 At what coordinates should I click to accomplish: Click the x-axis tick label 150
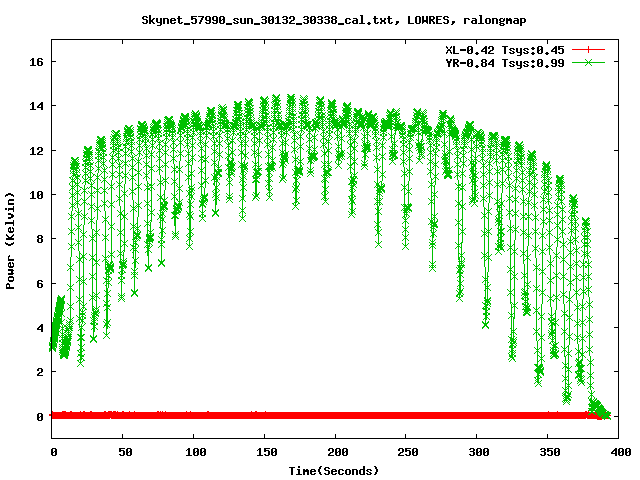click(267, 452)
